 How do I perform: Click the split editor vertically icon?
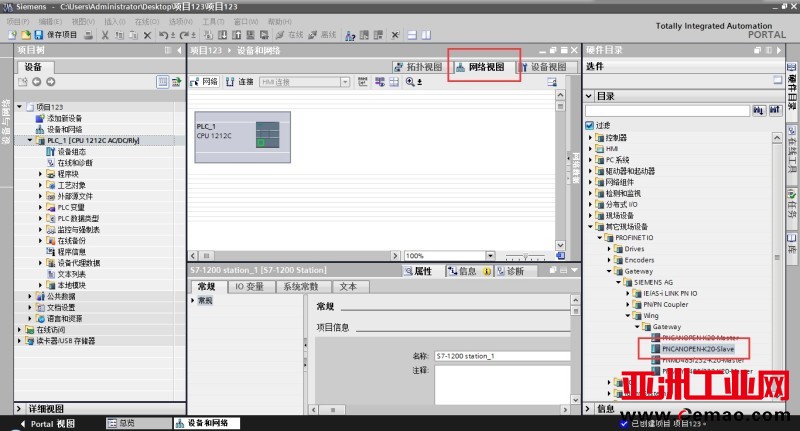point(427,35)
